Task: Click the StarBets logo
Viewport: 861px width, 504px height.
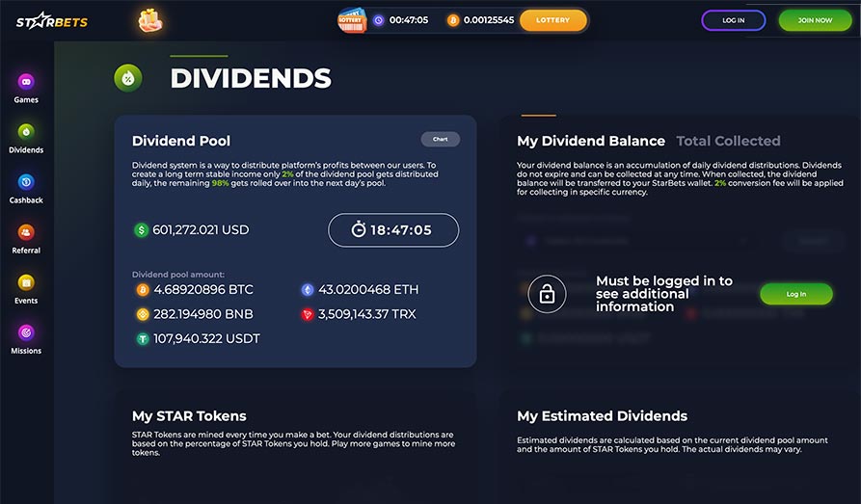Action: point(51,21)
